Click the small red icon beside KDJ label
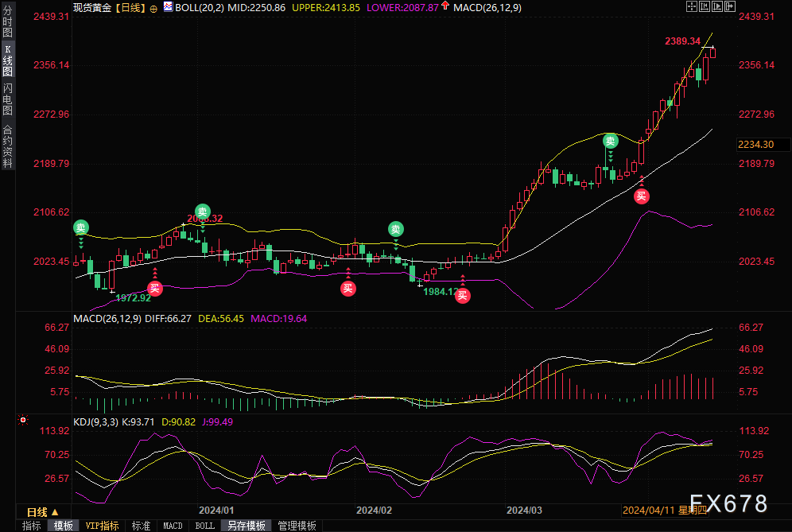The width and height of the screenshot is (792, 532). (x=23, y=419)
